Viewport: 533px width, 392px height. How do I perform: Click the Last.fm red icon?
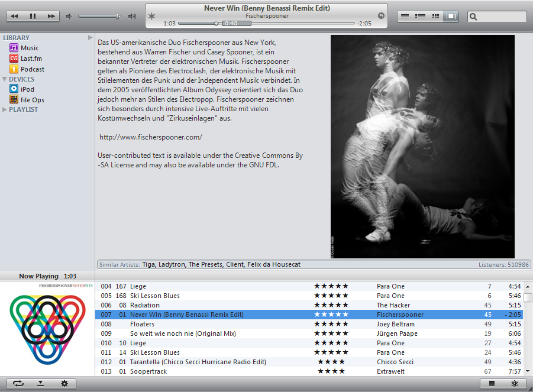coord(14,58)
